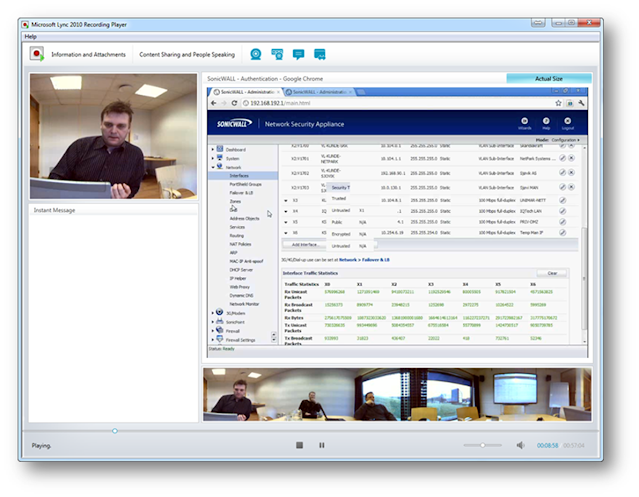Pause the recording playback
Image resolution: width=639 pixels, height=497 pixels.
(x=322, y=445)
